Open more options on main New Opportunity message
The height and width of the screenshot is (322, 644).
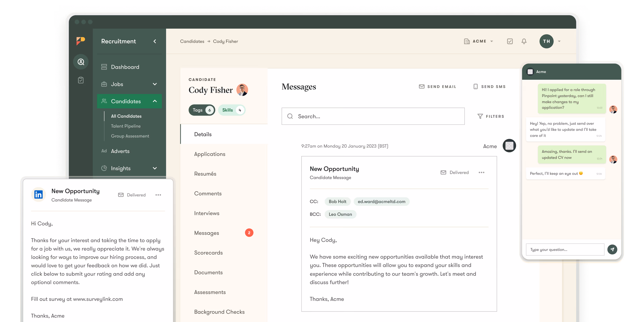481,173
